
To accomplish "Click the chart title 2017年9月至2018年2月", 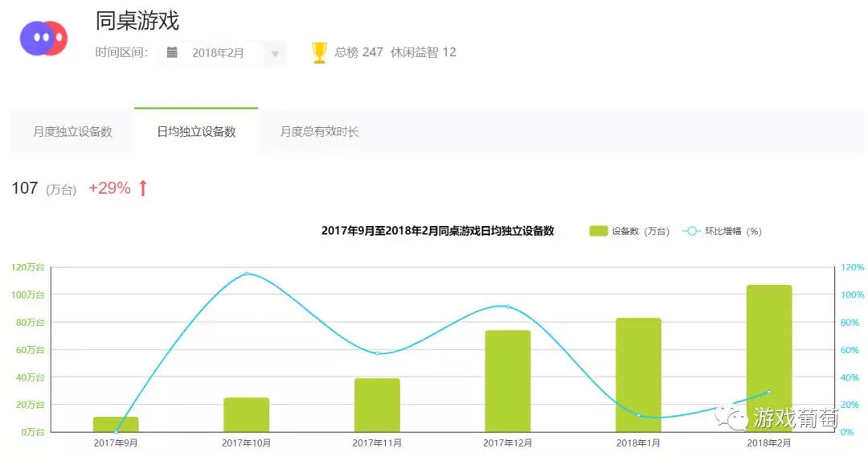I will (437, 231).
